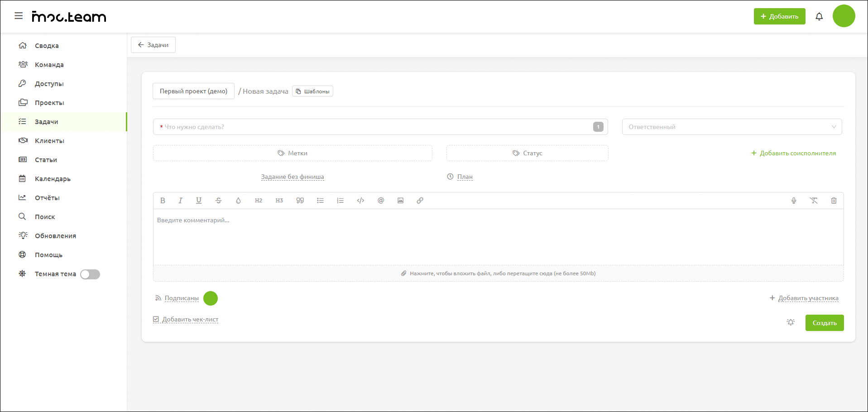Toggle bold formatting in the editor
The height and width of the screenshot is (412, 868).
point(163,201)
